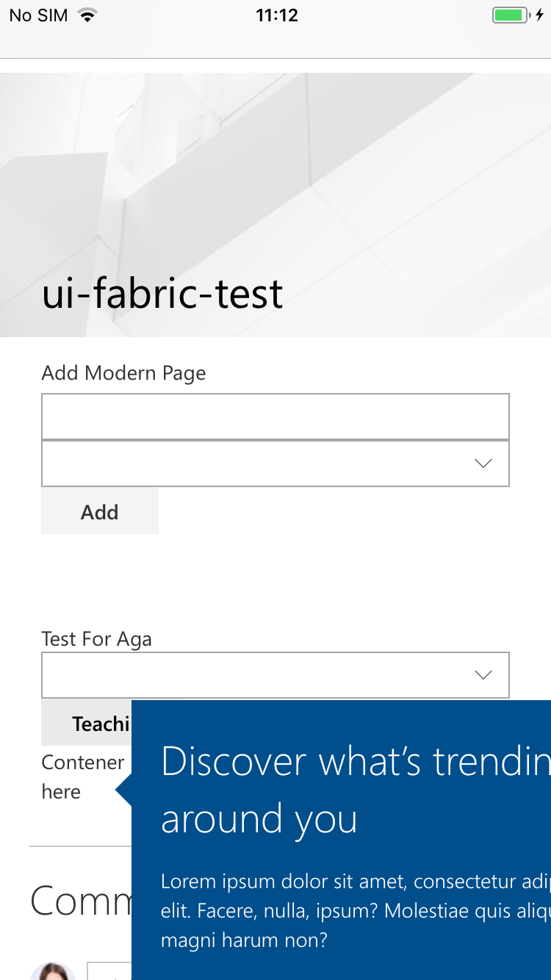Click the No SIM status indicator

37,15
